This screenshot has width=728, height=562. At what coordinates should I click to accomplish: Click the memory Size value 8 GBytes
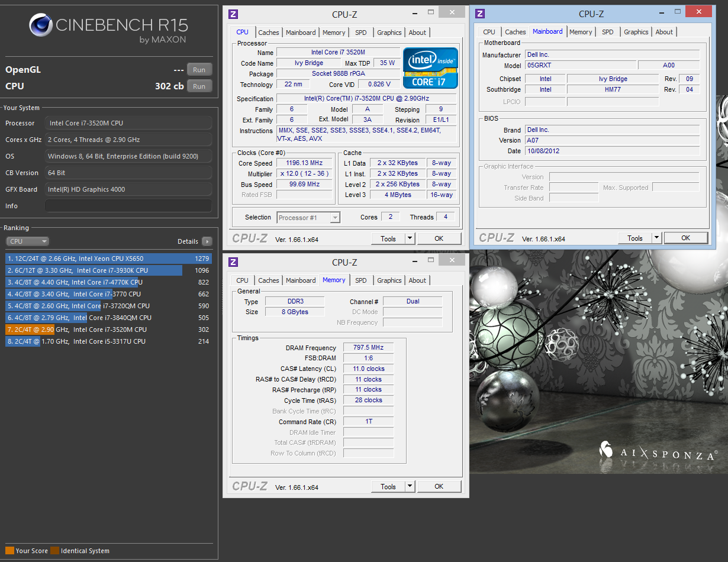[x=294, y=312]
